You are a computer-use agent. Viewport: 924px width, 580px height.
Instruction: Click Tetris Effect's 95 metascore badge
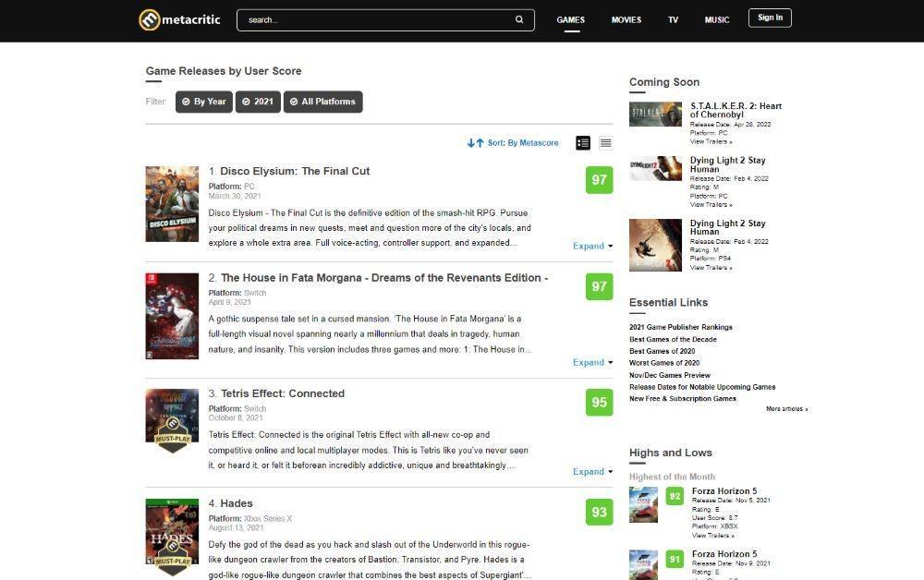coord(599,402)
